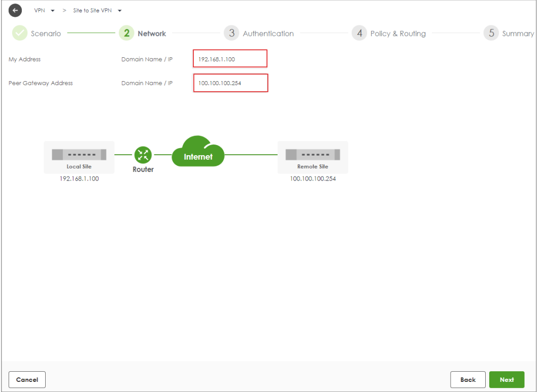This screenshot has width=538, height=392.
Task: Jump to Policy & Routing step
Action: (x=398, y=33)
